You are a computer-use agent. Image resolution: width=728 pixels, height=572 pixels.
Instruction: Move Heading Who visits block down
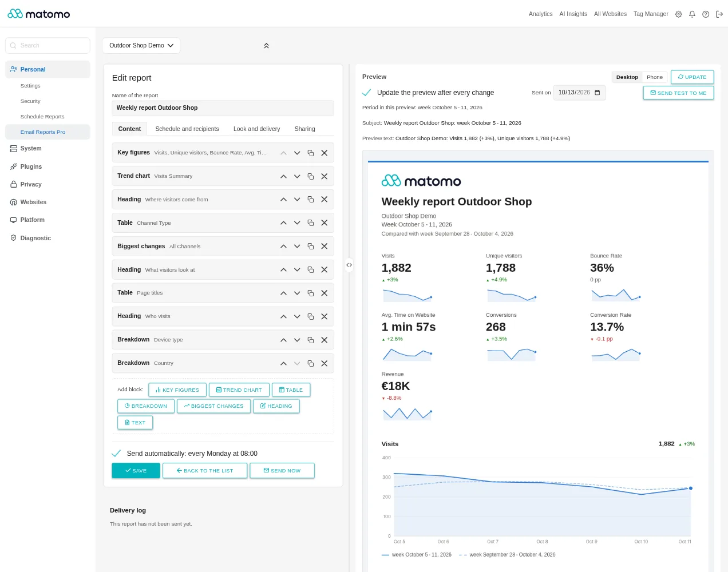click(x=297, y=316)
